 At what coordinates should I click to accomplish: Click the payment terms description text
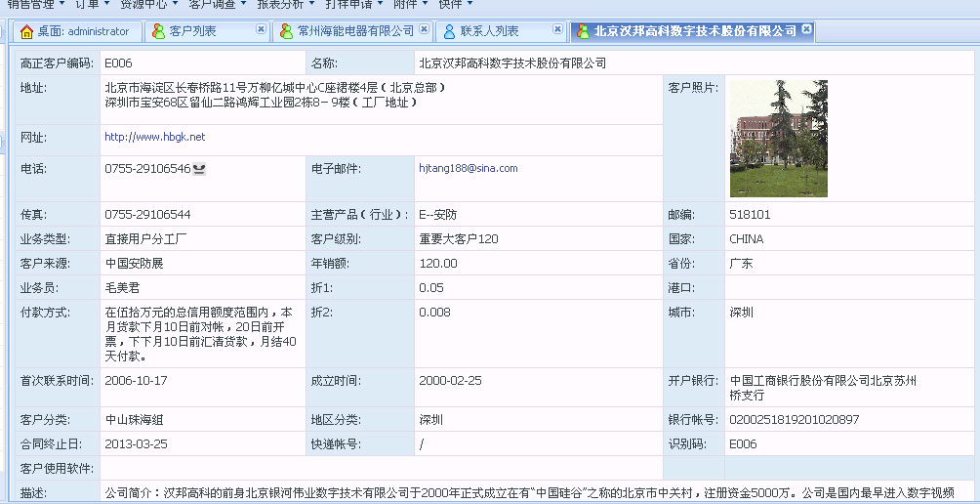tap(201, 335)
